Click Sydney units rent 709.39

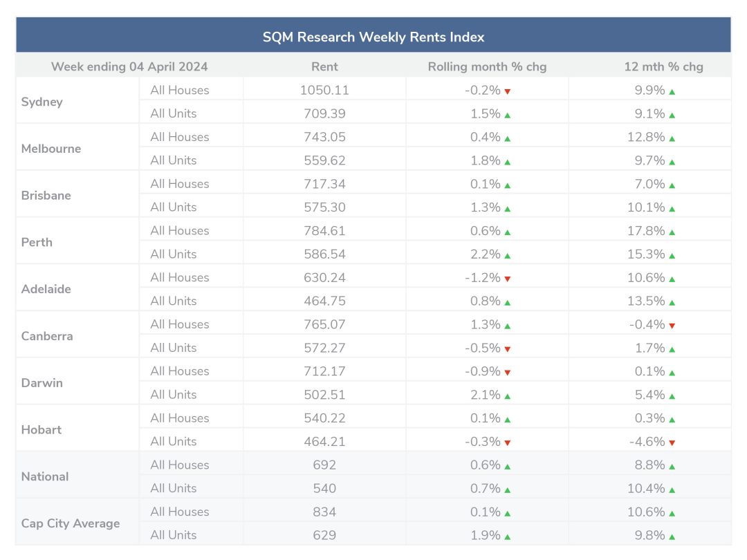324,113
